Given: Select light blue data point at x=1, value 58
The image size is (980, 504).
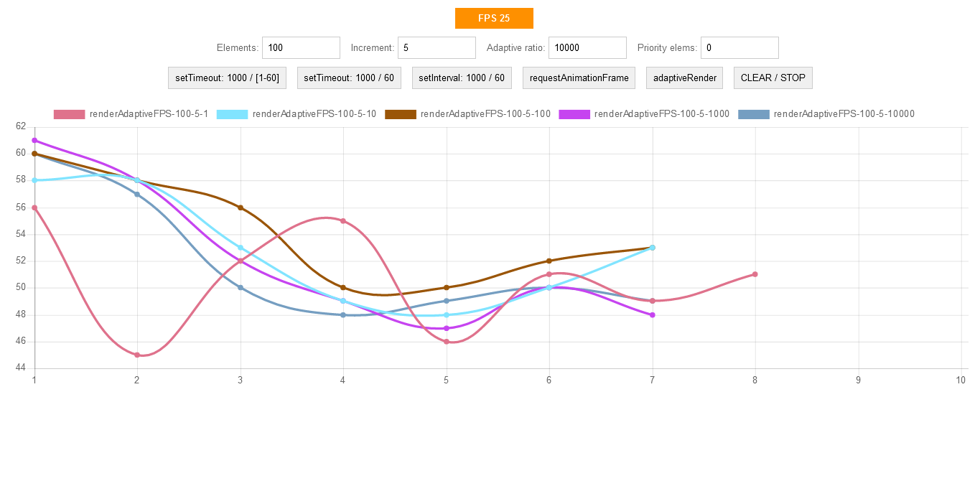Looking at the screenshot, I should pos(34,181).
